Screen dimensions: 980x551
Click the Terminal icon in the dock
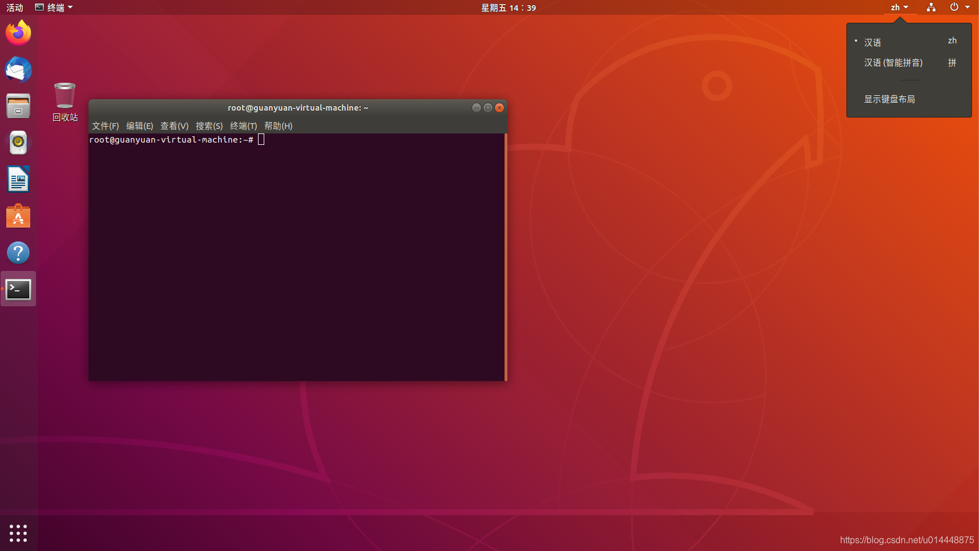pyautogui.click(x=18, y=289)
